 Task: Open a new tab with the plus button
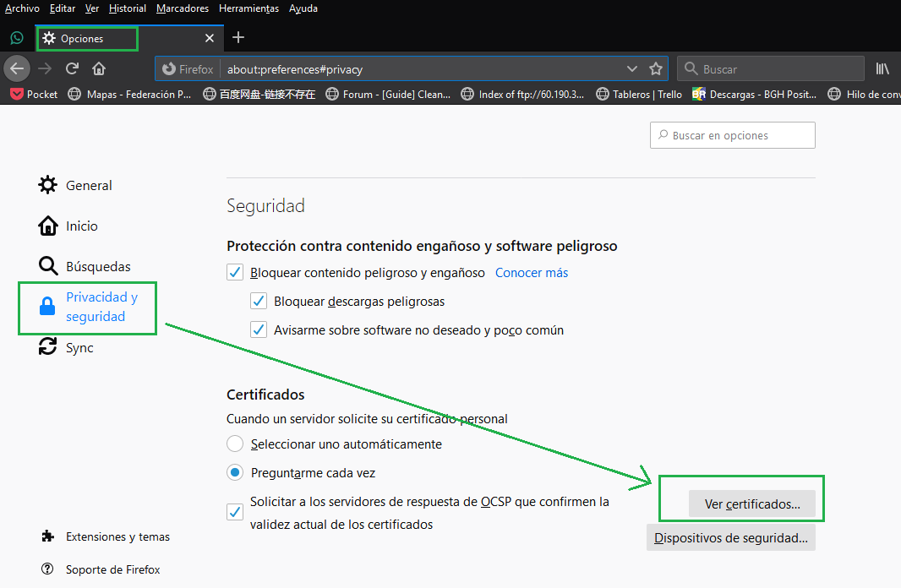click(x=238, y=37)
